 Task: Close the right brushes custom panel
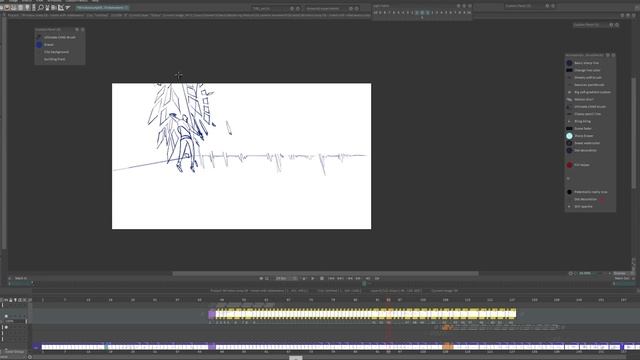point(613,55)
